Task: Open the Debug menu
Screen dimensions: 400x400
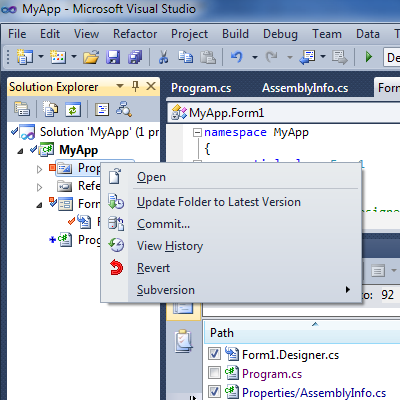Action: tap(280, 34)
